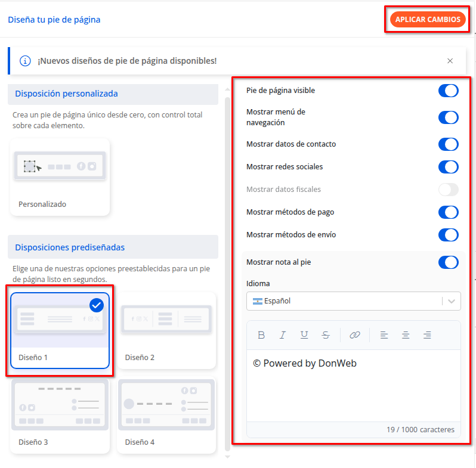Disable Mostrar redes sociales switch
476x468 pixels.
pyautogui.click(x=448, y=167)
